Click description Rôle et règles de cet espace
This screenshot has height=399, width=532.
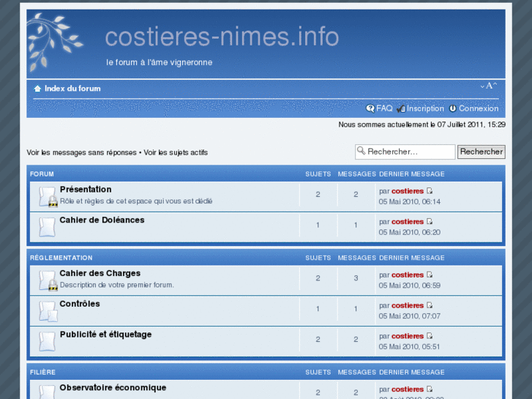(136, 201)
